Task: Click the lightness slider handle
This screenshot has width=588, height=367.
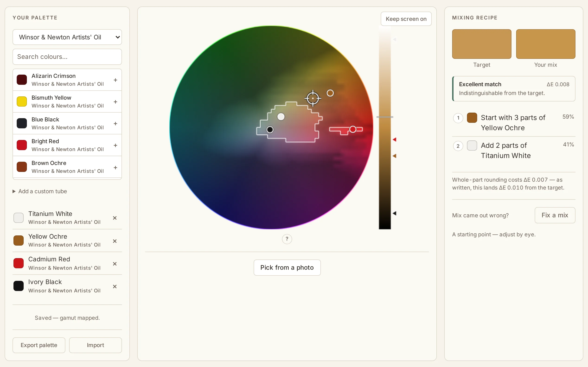Action: click(385, 117)
